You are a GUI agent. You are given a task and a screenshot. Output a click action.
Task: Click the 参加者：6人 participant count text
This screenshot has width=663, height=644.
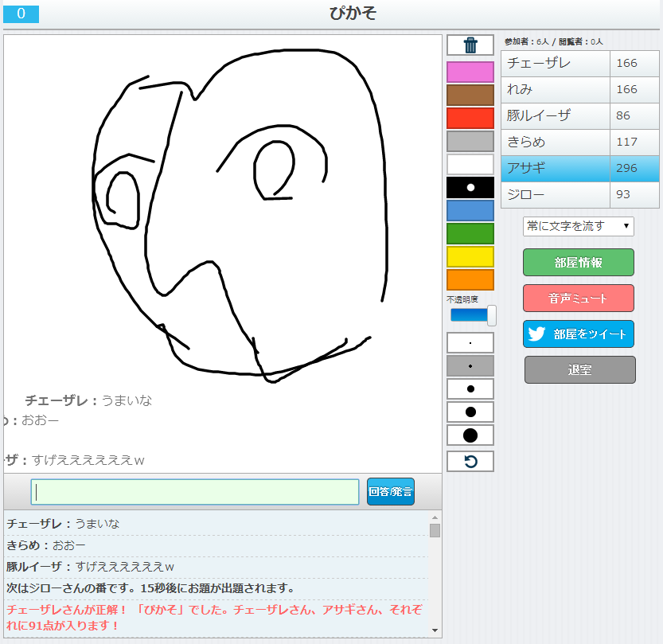(x=526, y=42)
